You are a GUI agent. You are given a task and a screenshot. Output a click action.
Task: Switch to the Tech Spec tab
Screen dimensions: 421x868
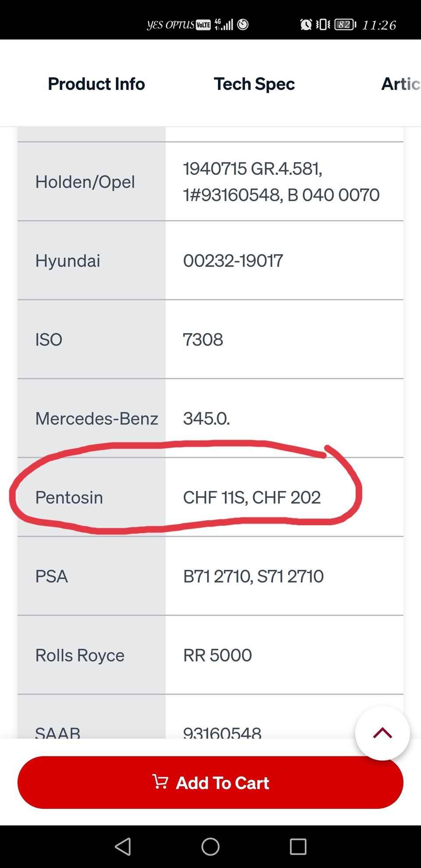tap(254, 84)
